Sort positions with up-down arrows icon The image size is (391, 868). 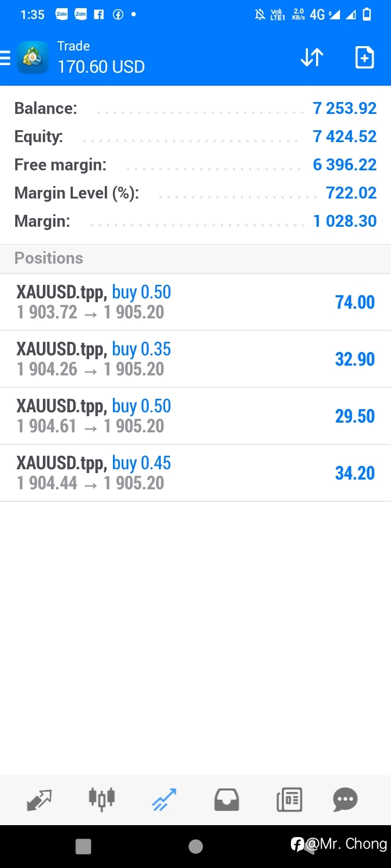312,57
